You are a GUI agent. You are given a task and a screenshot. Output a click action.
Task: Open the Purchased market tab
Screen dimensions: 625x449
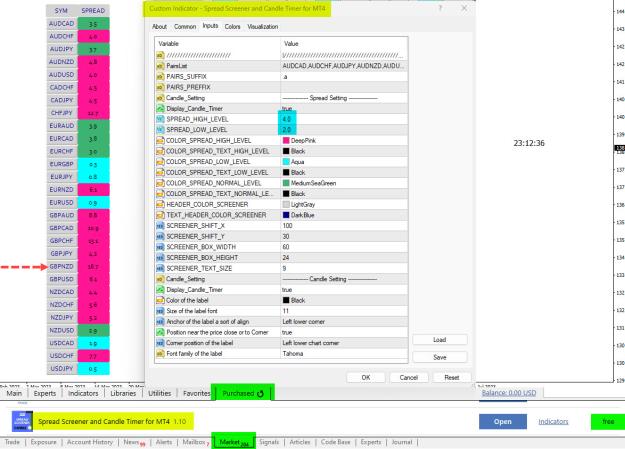243,394
